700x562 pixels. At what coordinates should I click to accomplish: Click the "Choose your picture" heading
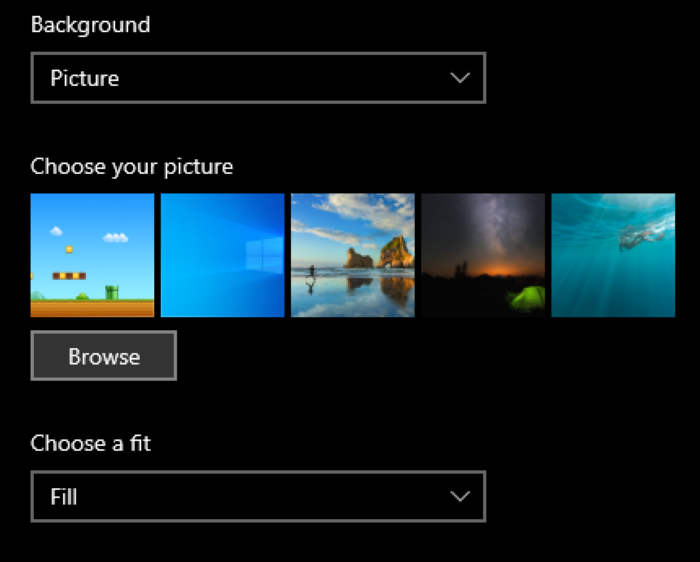pyautogui.click(x=132, y=166)
